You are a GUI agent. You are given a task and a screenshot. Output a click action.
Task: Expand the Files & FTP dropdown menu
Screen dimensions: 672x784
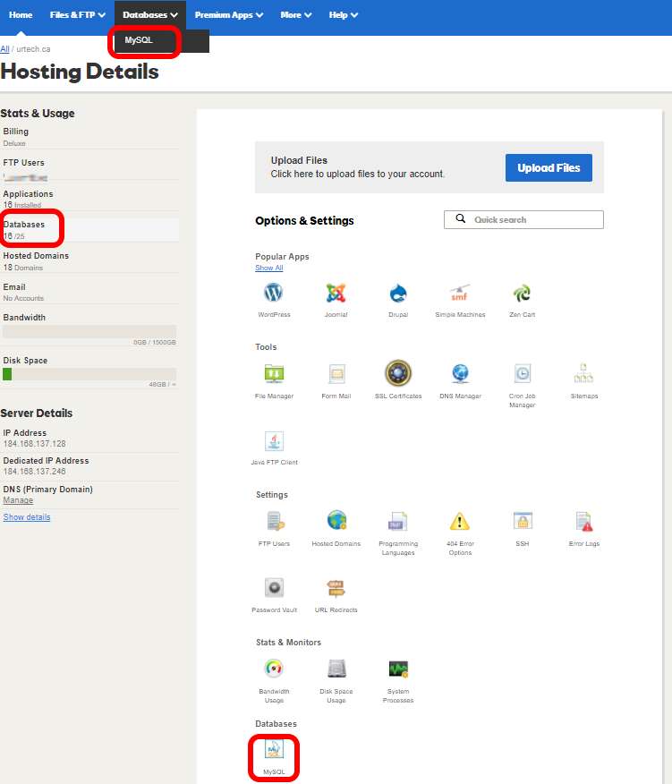78,15
